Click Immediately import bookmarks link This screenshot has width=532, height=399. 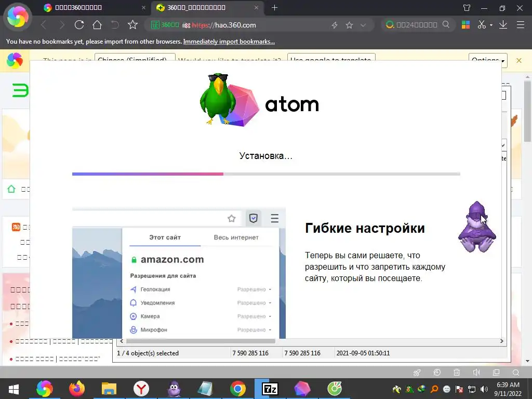(229, 42)
